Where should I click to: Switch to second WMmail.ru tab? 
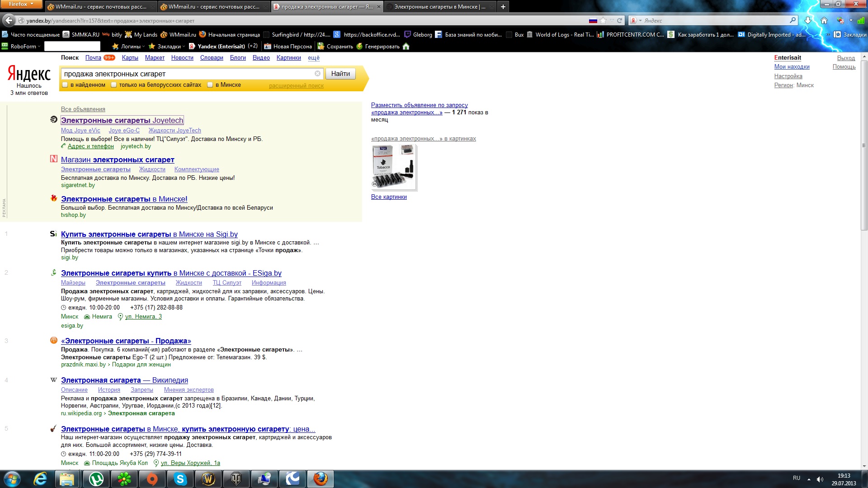213,7
